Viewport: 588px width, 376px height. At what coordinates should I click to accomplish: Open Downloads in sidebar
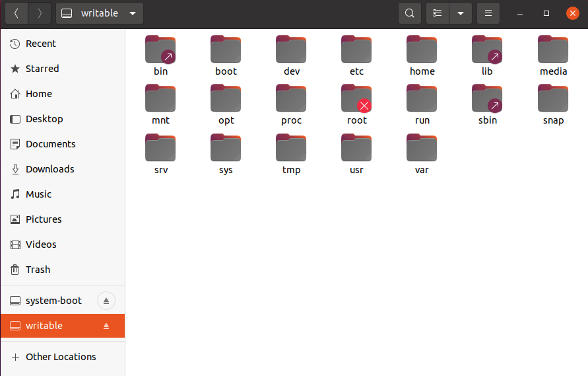click(63, 169)
